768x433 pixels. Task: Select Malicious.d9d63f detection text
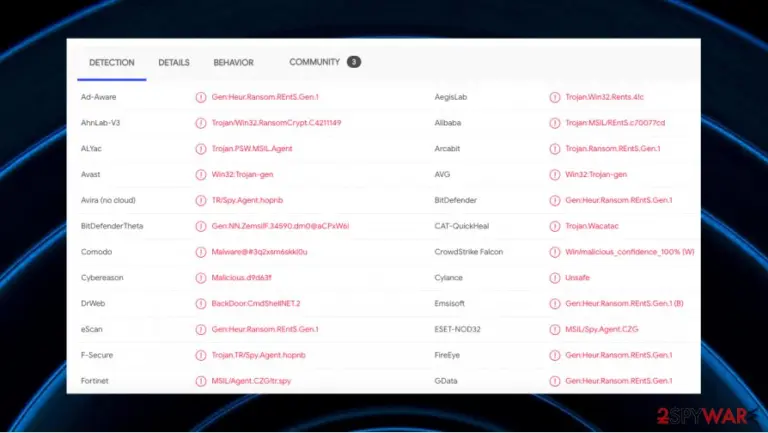pos(241,278)
